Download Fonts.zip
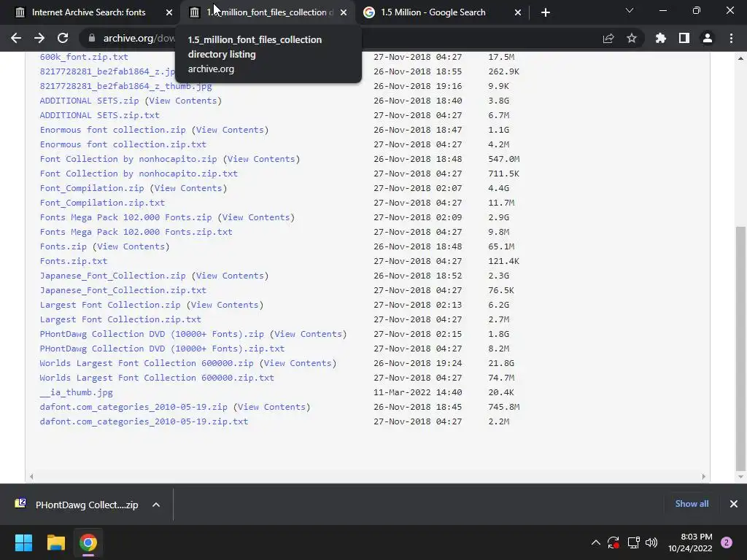The width and height of the screenshot is (747, 560). pyautogui.click(x=63, y=246)
